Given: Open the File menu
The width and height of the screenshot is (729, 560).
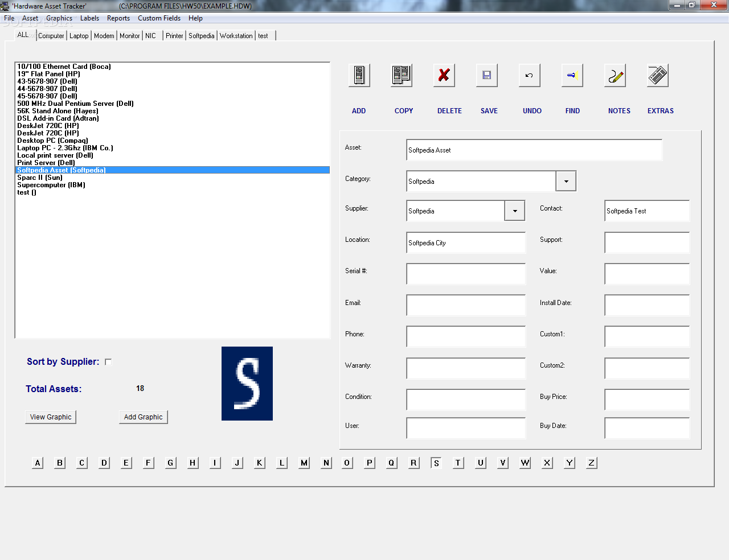Looking at the screenshot, I should pyautogui.click(x=9, y=18).
